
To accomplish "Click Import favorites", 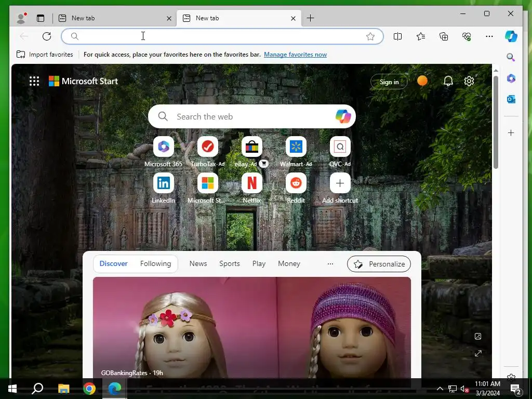I will point(45,55).
